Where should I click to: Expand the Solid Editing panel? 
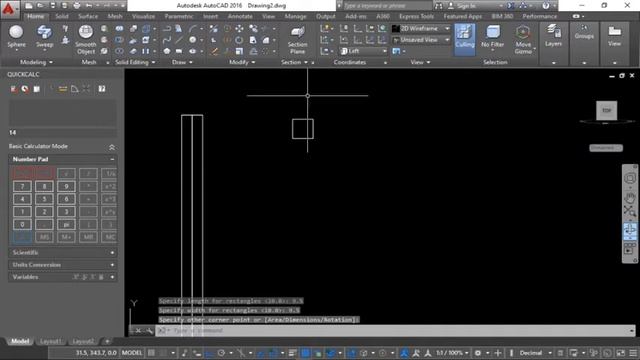135,62
